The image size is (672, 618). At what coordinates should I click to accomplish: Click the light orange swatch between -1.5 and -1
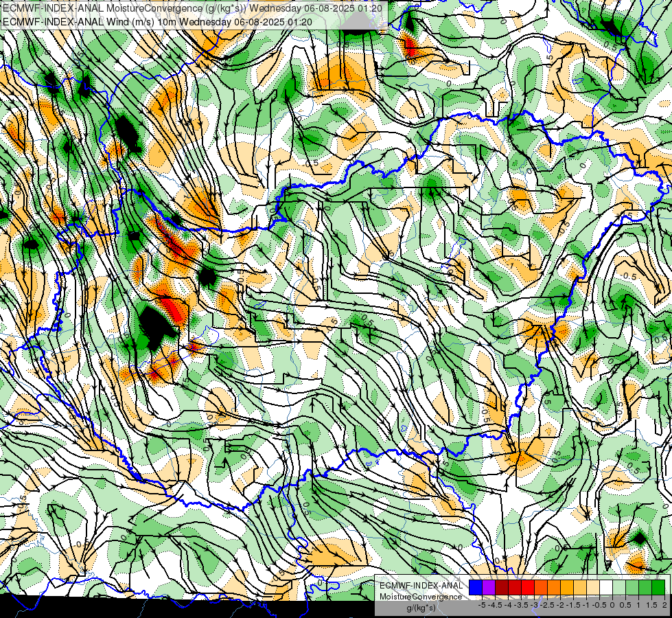coord(580,588)
